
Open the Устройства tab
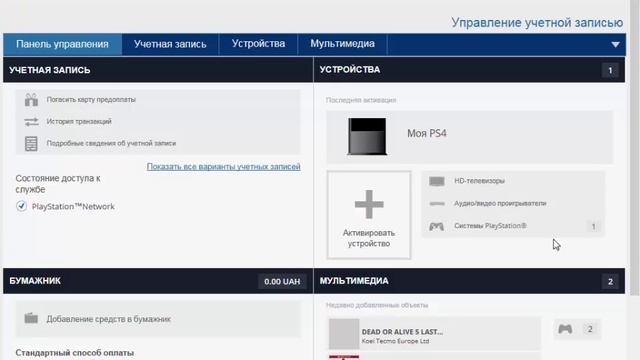click(x=258, y=44)
